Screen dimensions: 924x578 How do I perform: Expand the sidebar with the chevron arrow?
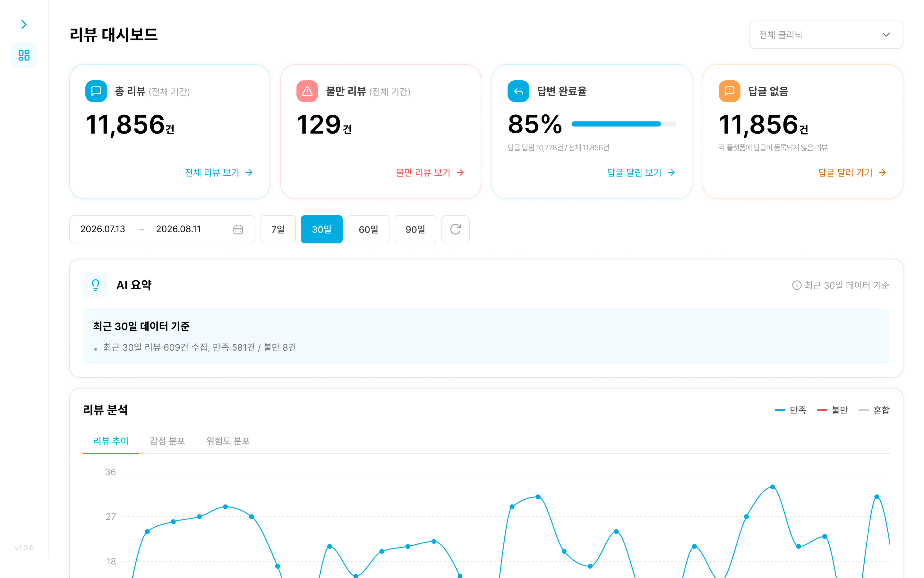point(24,24)
